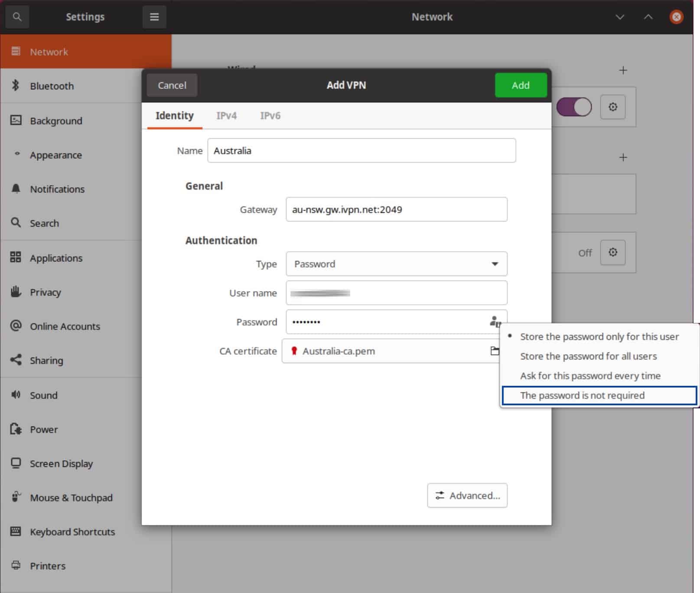
Task: Click the Gateway input field
Action: click(x=396, y=209)
